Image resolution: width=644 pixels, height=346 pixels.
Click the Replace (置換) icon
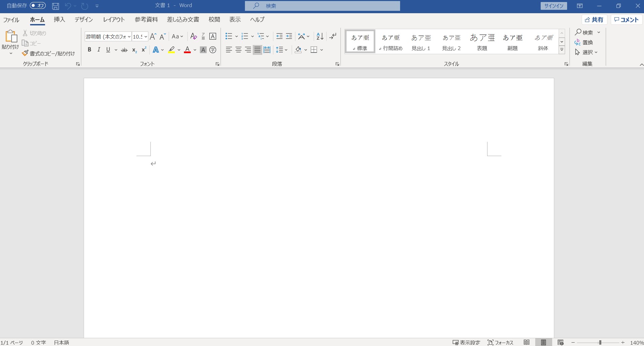[x=578, y=42]
